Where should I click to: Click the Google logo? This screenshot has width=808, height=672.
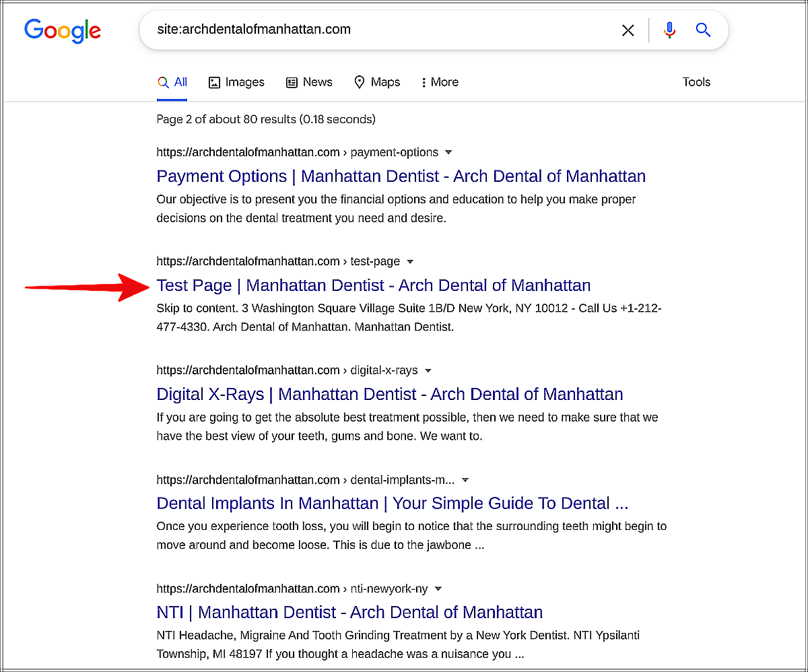[x=63, y=31]
